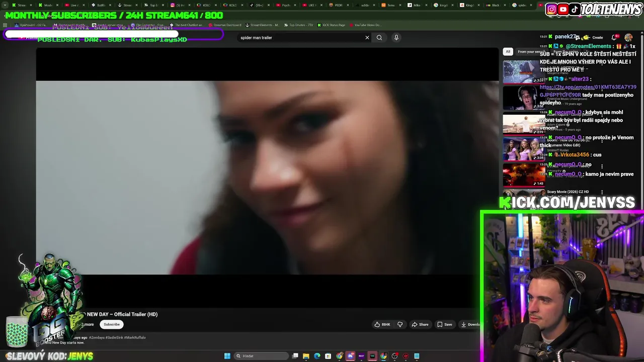The image size is (644, 362).
Task: Click the voice search microphone icon
Action: pyautogui.click(x=396, y=38)
